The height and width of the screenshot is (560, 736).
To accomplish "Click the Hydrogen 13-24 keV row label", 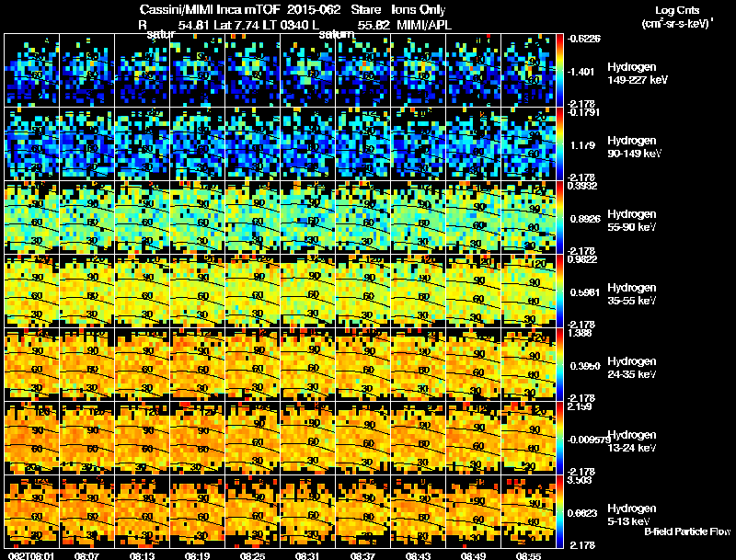I will click(x=631, y=441).
